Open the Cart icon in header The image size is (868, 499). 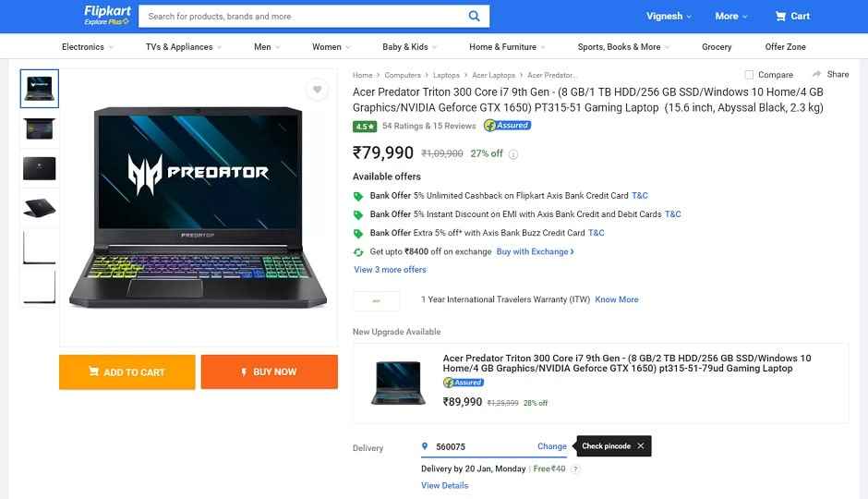(780, 16)
